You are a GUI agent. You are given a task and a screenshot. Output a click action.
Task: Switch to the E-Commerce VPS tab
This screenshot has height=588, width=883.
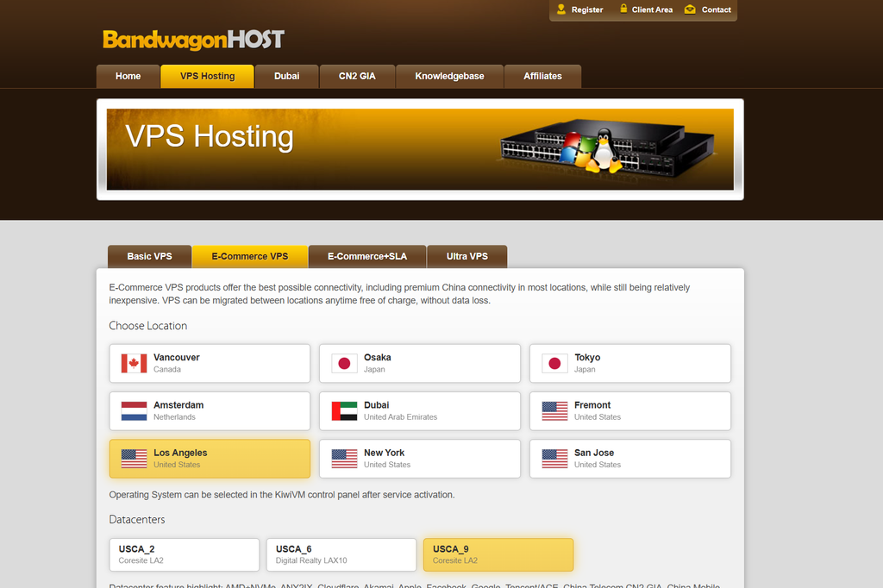(x=250, y=256)
